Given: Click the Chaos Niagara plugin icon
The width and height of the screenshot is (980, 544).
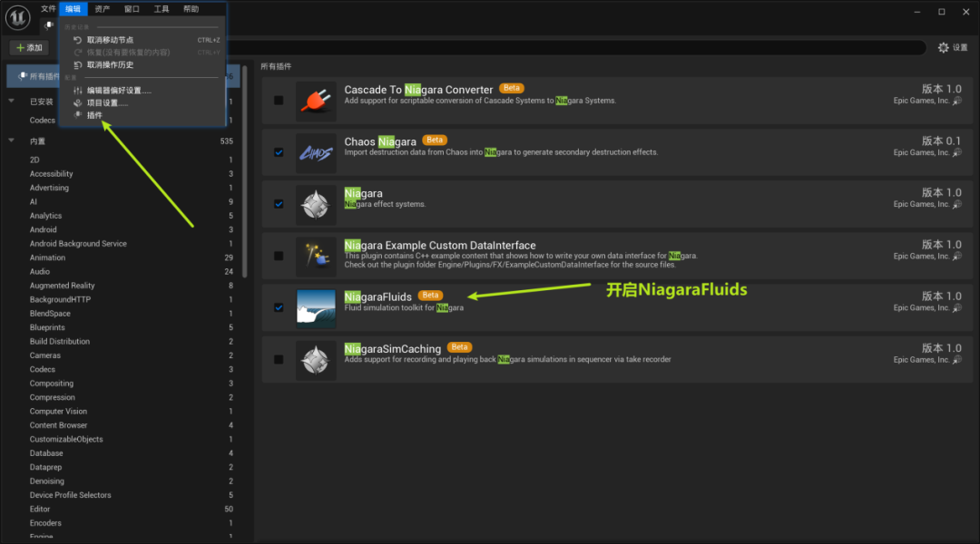Looking at the screenshot, I should point(316,152).
